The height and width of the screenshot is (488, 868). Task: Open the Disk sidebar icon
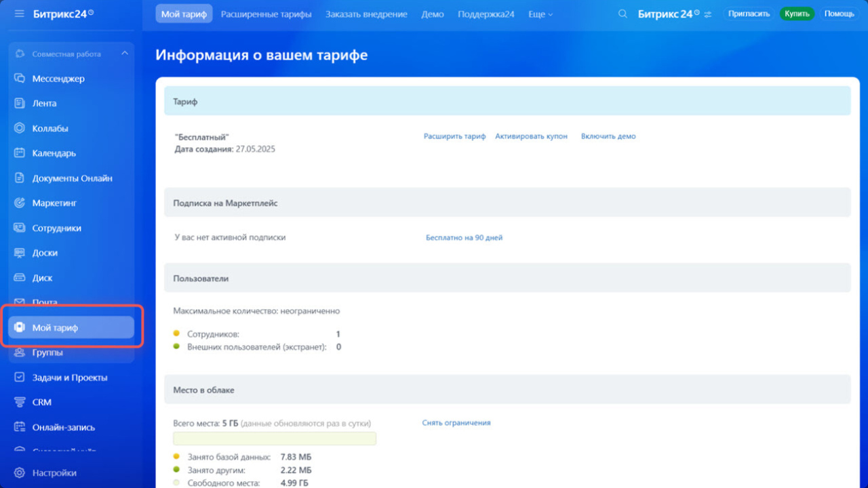(x=20, y=278)
